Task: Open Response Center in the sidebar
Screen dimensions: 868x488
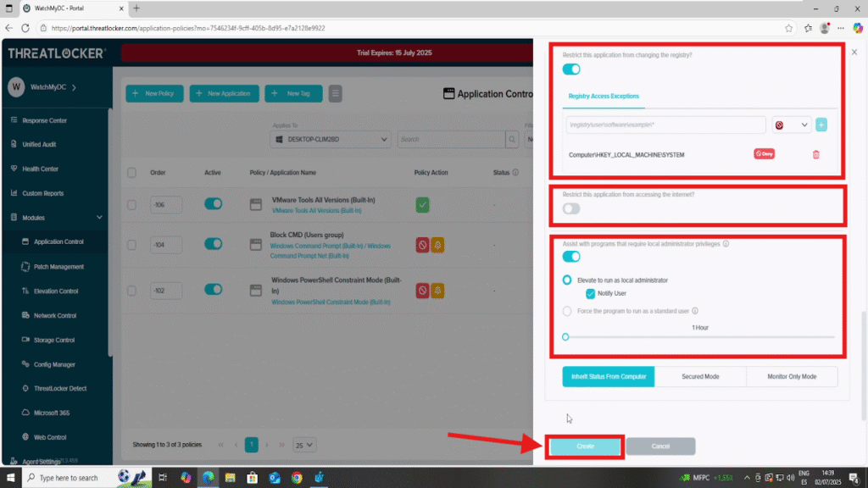Action: pos(44,120)
